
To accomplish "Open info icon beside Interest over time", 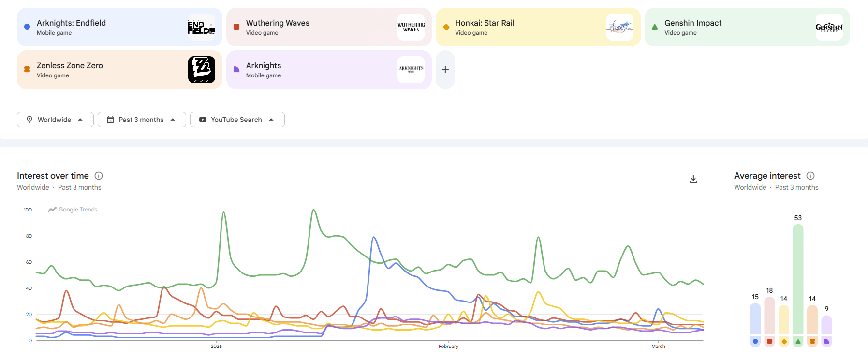I will (99, 176).
